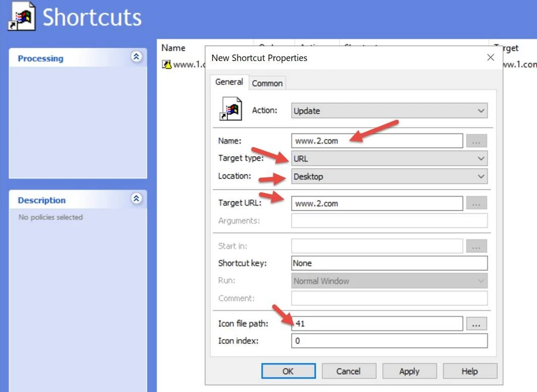Screen dimensions: 537x392
Task: Focus the Target URL field
Action: [376, 204]
